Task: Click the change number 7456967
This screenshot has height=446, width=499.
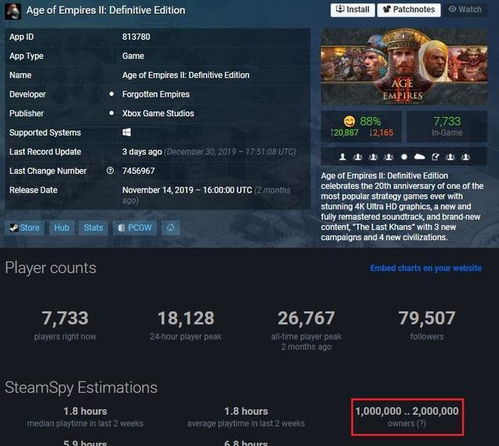Action: [x=138, y=171]
